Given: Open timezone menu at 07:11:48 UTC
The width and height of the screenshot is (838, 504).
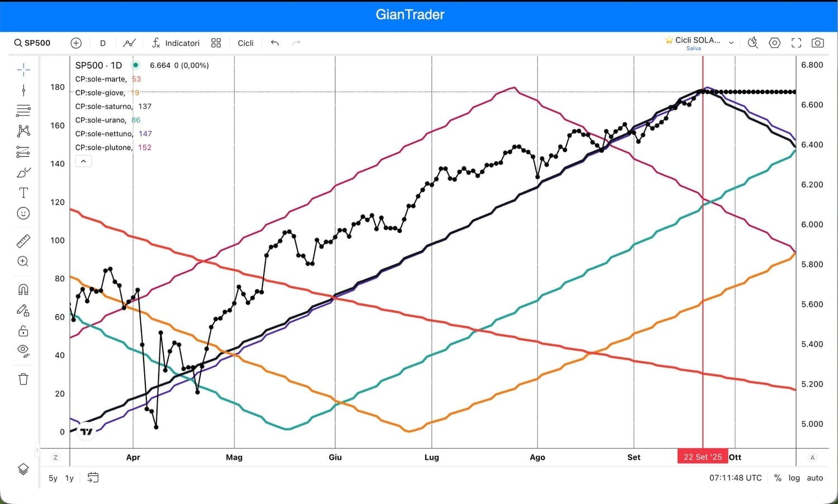Looking at the screenshot, I should 736,478.
